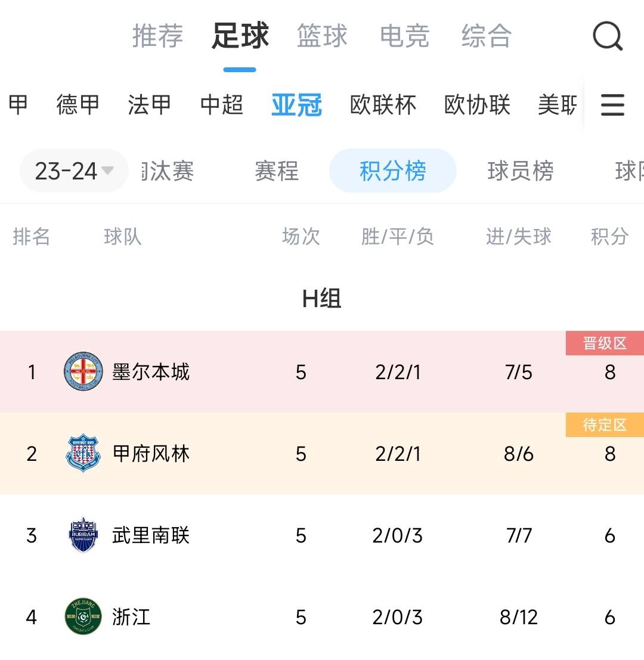The height and width of the screenshot is (660, 644).
Task: Tap the Buriram United team logo
Action: [83, 535]
